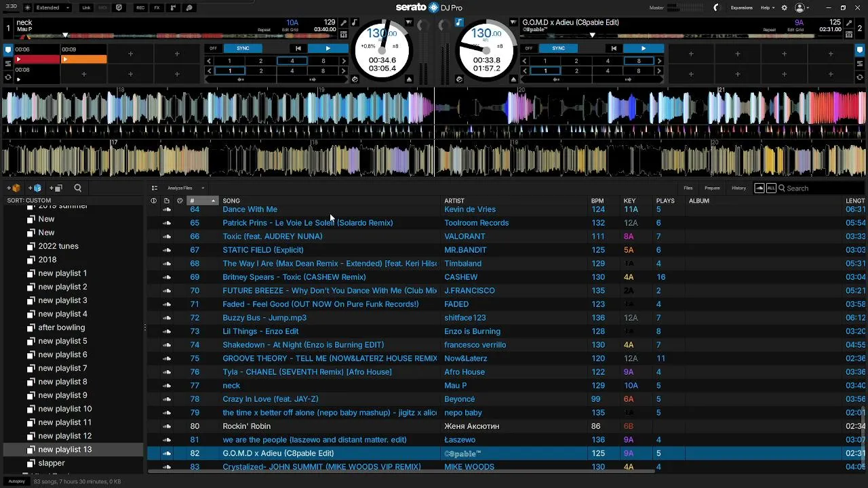
Task: Click deck 1 edit grid wrench icon
Action: 344,22
